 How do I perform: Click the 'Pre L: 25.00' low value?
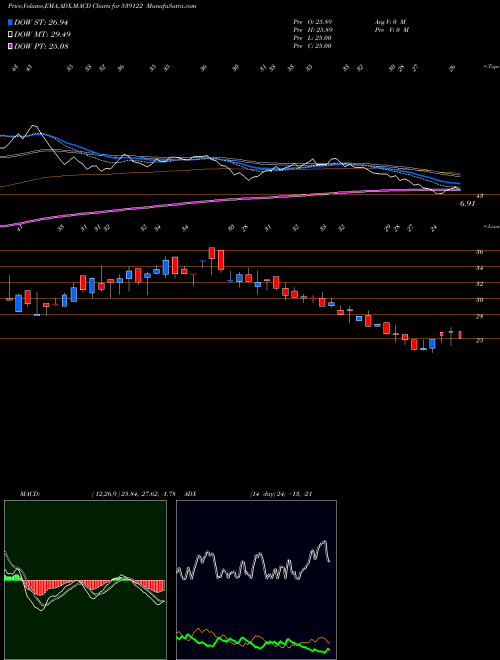313,38
